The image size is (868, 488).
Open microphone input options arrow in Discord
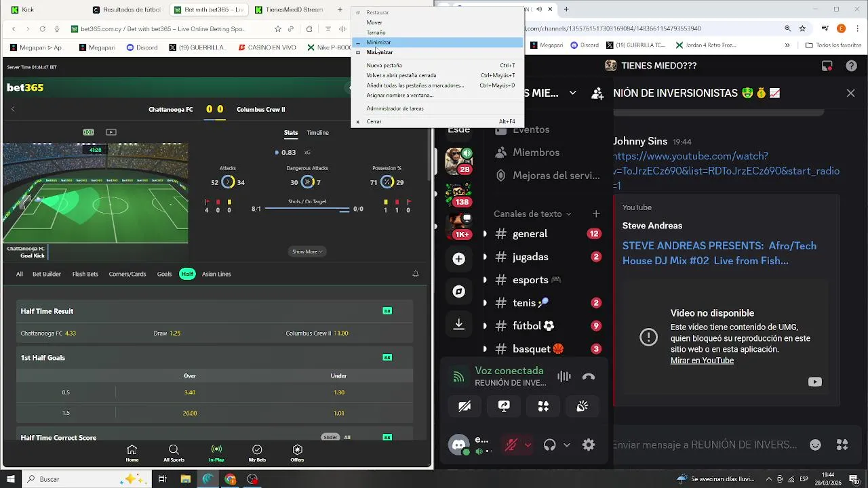pyautogui.click(x=528, y=445)
